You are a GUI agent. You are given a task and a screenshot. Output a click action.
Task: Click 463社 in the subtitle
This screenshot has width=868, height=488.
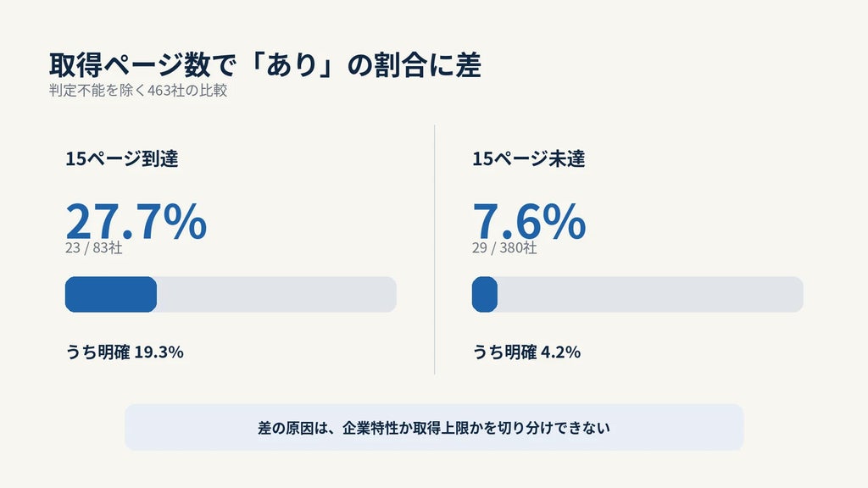pos(166,90)
